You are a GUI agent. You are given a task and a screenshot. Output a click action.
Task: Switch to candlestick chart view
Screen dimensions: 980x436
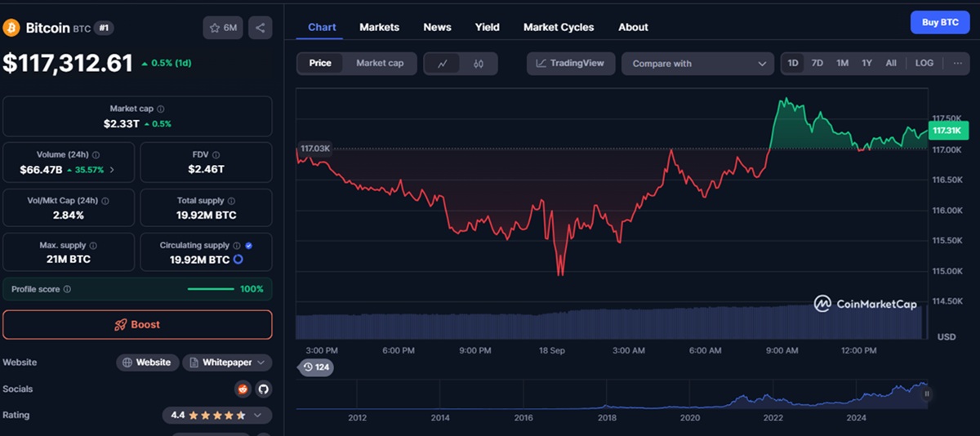(x=479, y=64)
